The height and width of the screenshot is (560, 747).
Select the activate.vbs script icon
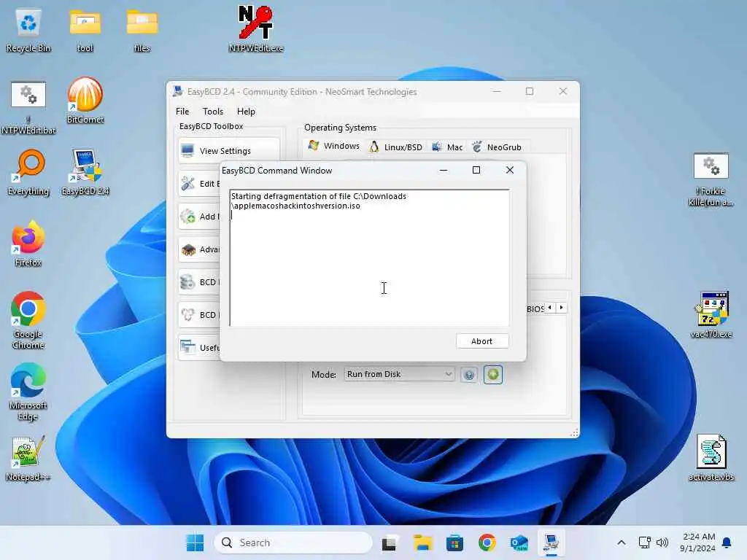pos(711,457)
